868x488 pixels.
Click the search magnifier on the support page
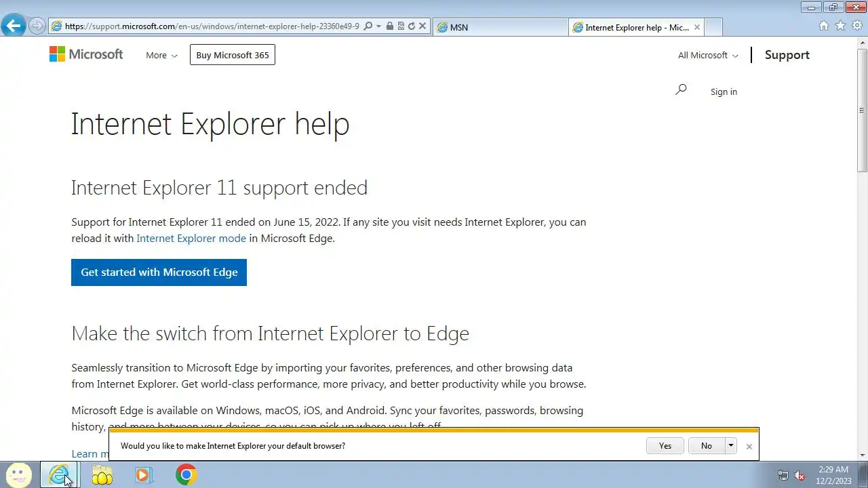click(x=681, y=89)
